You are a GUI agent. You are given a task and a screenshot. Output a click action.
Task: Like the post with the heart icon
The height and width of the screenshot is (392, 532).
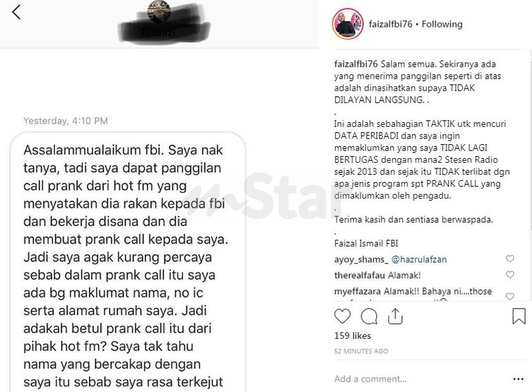coord(342,316)
